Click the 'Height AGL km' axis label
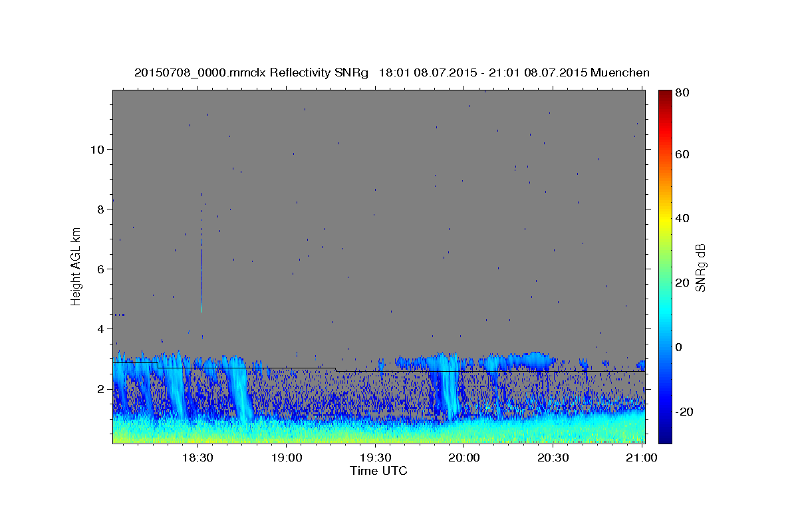 coord(76,265)
